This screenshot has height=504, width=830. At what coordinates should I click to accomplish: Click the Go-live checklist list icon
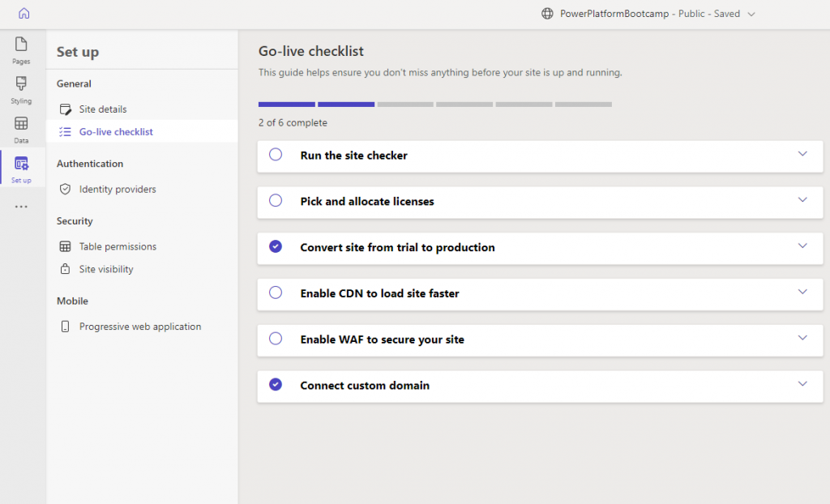point(65,132)
